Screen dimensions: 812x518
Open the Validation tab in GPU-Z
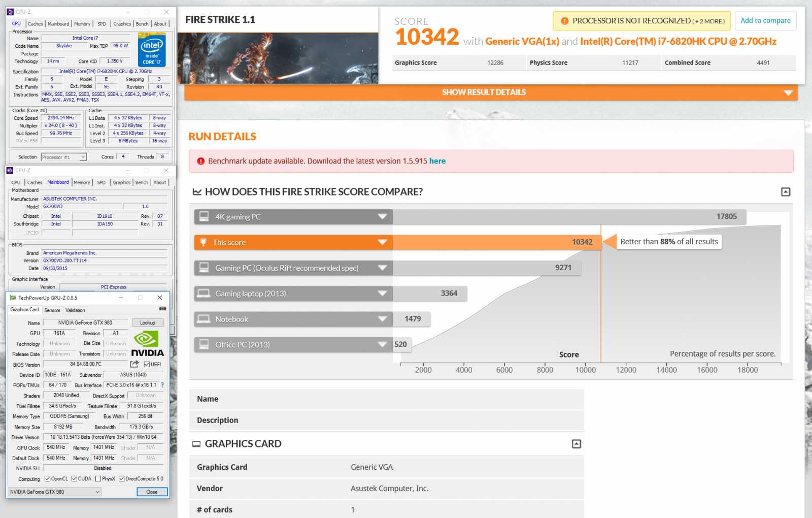point(75,310)
